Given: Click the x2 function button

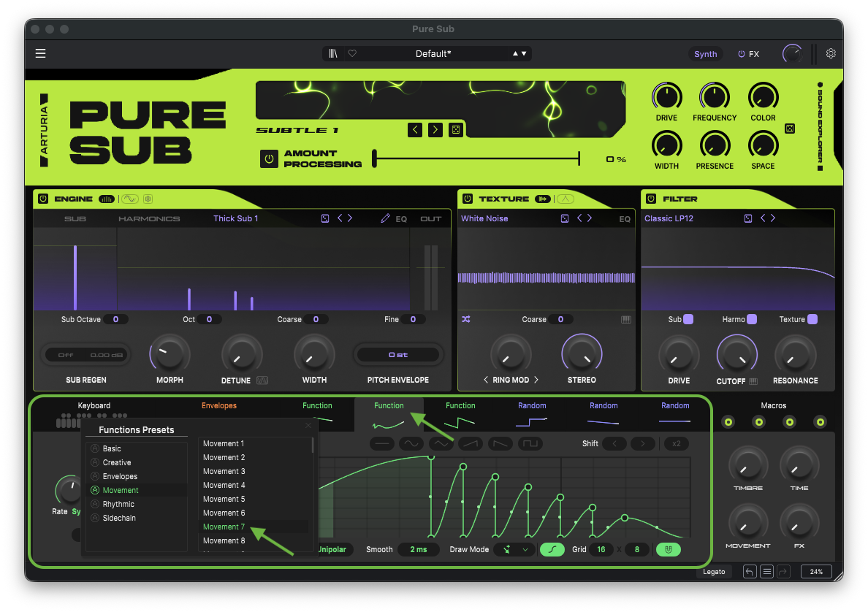Looking at the screenshot, I should click(x=676, y=444).
